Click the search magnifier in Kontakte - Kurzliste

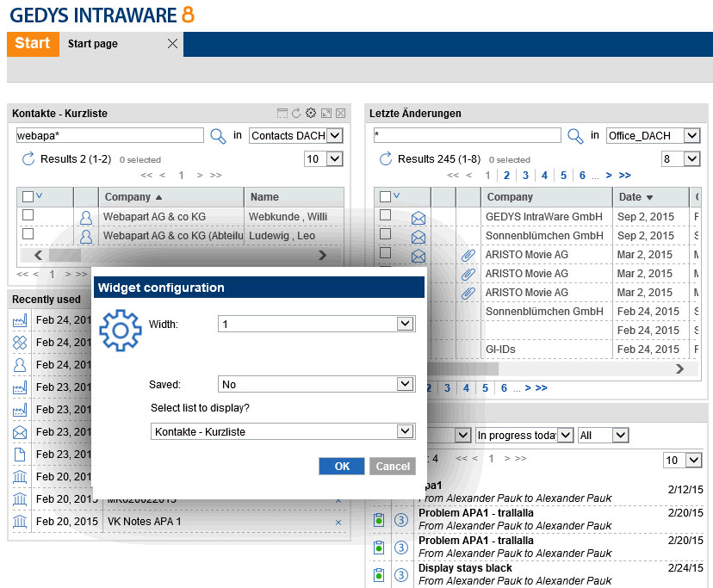pos(218,136)
